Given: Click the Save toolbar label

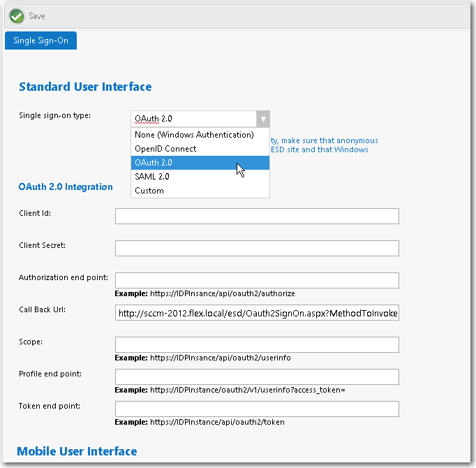Looking at the screenshot, I should click(x=37, y=16).
